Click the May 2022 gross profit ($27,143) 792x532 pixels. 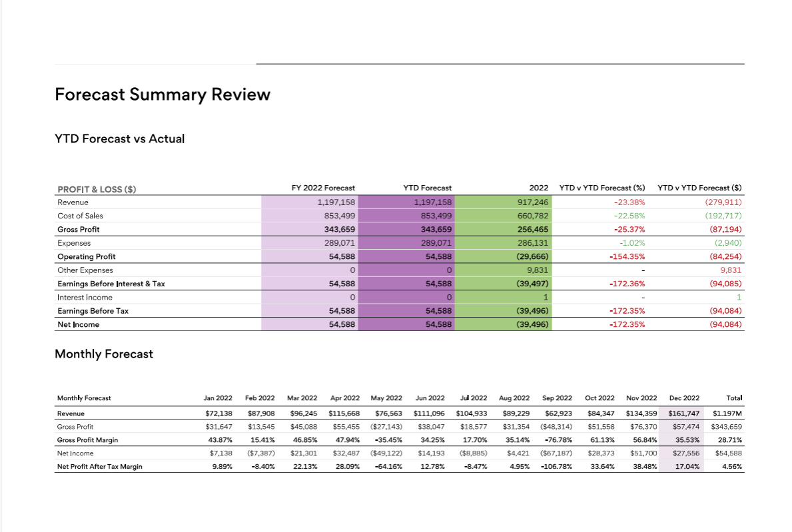(x=386, y=427)
